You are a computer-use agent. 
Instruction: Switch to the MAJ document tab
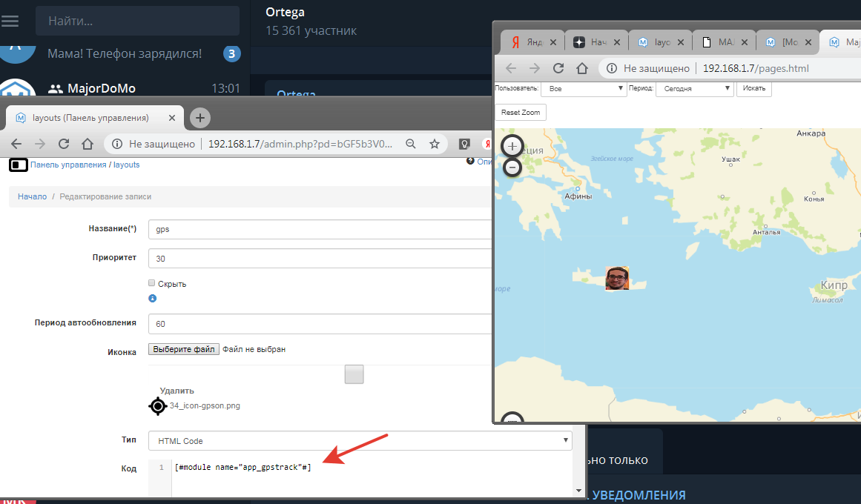(724, 42)
